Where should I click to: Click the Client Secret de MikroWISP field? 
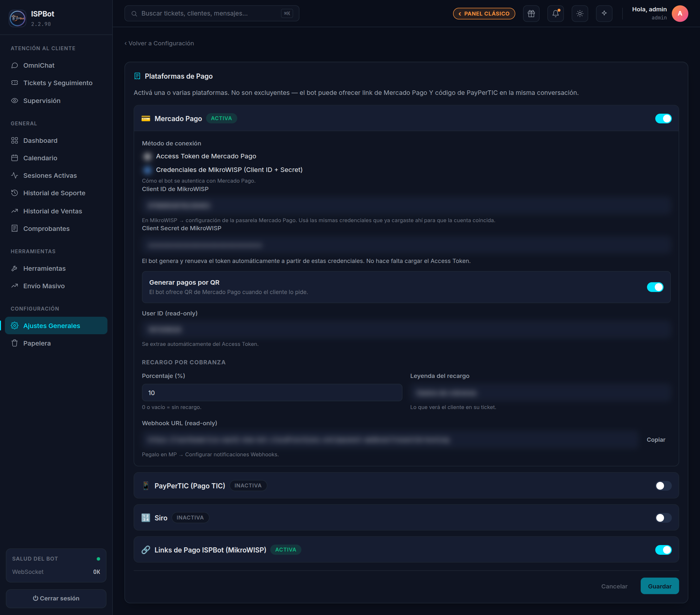coord(406,245)
